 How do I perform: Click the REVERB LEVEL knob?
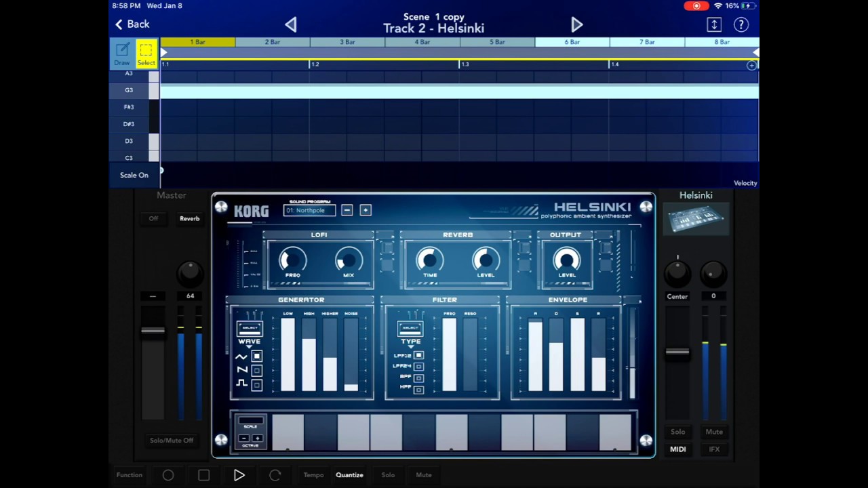click(x=486, y=260)
